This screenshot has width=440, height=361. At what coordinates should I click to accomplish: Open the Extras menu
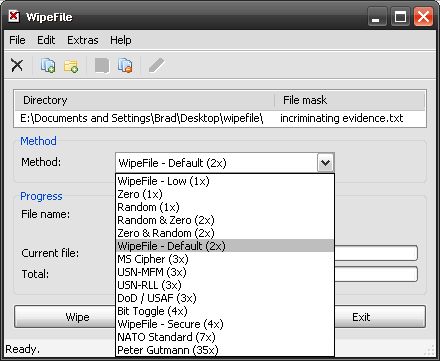point(83,40)
